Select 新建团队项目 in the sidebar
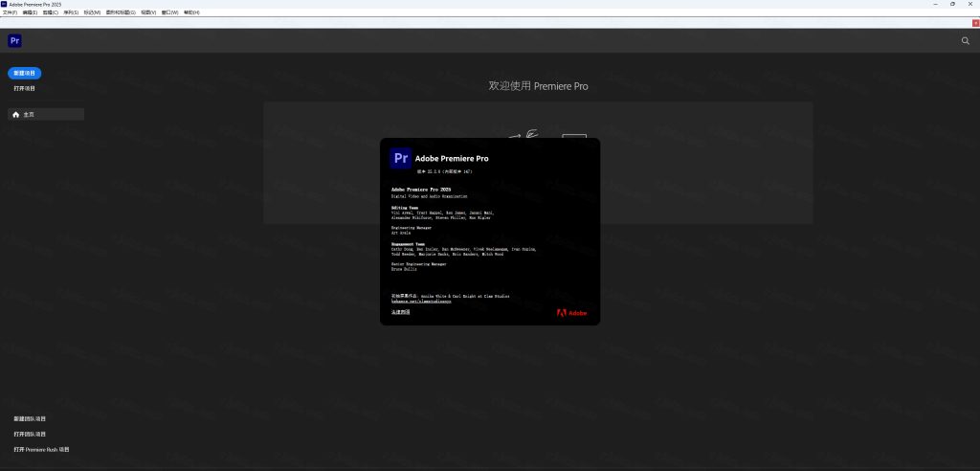The width and height of the screenshot is (980, 471). [x=30, y=419]
